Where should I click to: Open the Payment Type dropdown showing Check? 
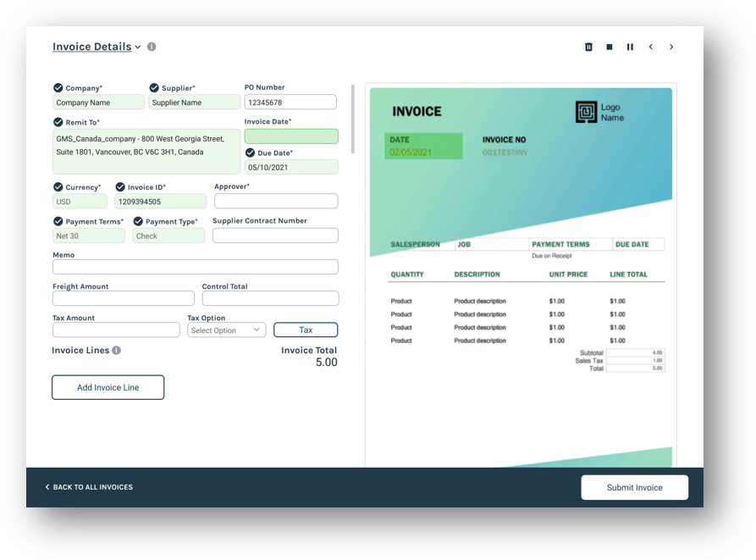click(x=168, y=235)
